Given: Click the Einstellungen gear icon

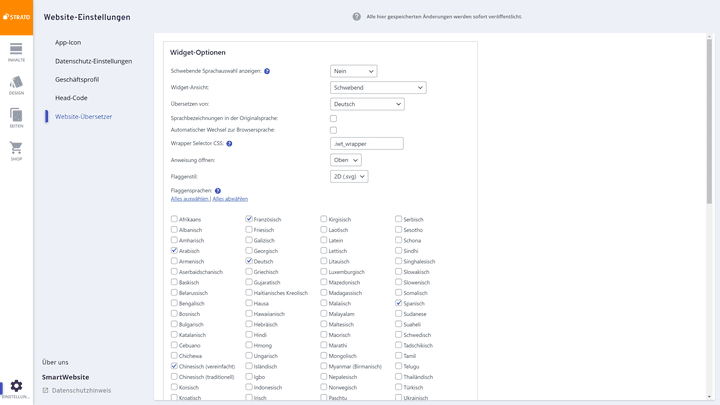Looking at the screenshot, I should pos(16,388).
